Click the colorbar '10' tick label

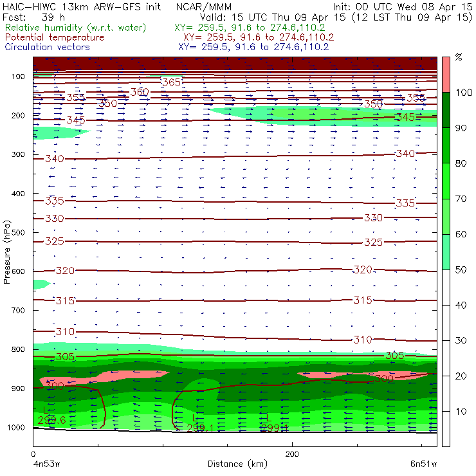click(x=461, y=412)
